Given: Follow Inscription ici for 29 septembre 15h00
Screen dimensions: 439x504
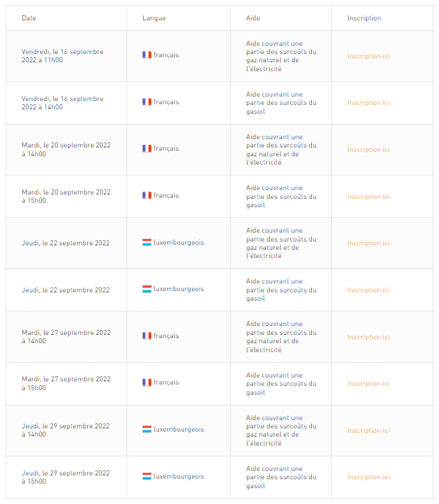Looking at the screenshot, I should pos(368,477).
